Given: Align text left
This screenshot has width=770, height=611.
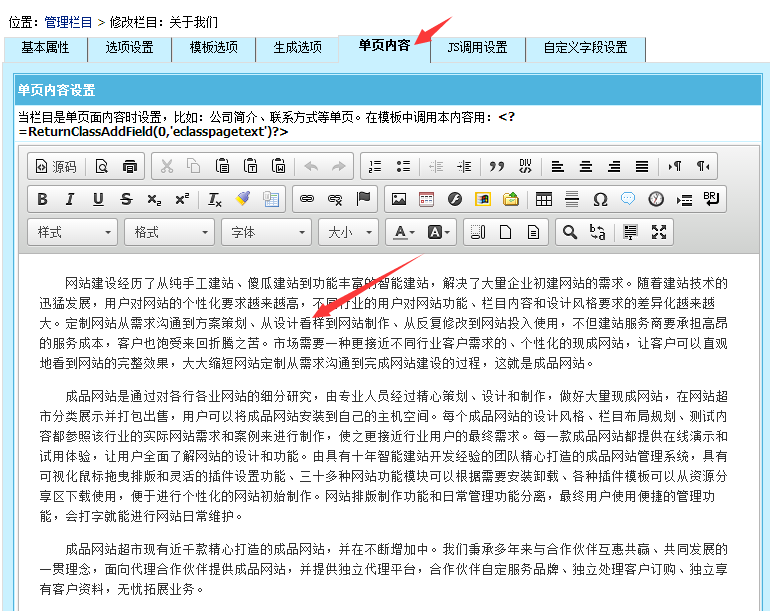Looking at the screenshot, I should coord(557,167).
